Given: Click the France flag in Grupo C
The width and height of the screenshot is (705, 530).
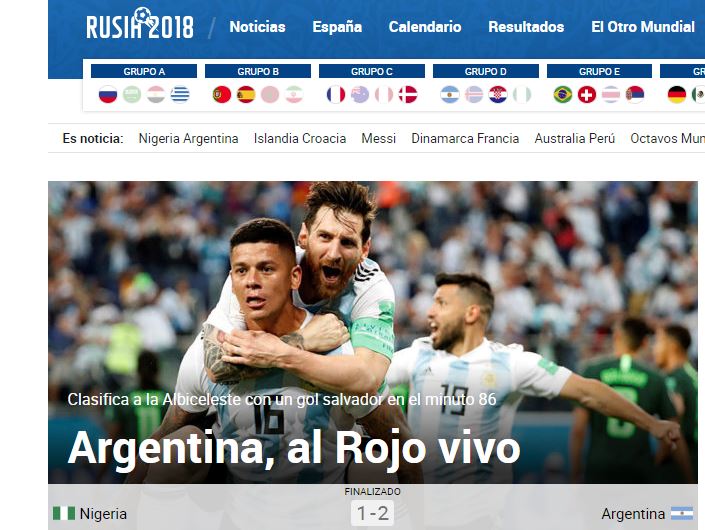Looking at the screenshot, I should coord(336,94).
